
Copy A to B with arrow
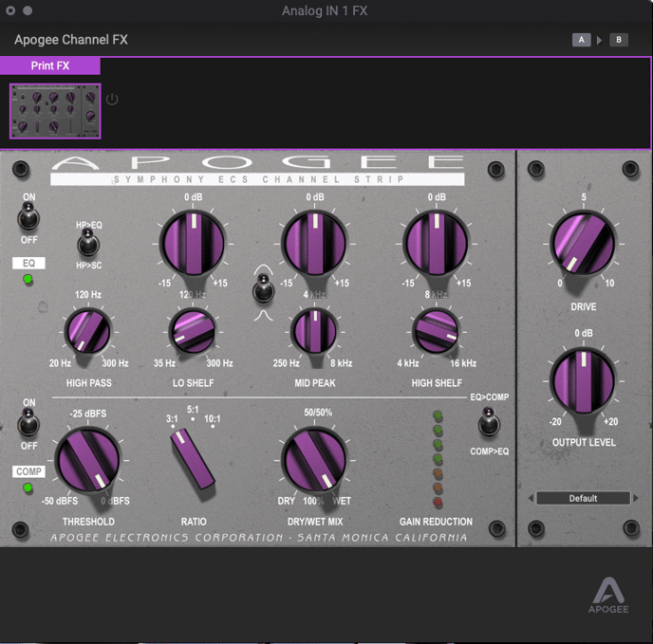(600, 41)
